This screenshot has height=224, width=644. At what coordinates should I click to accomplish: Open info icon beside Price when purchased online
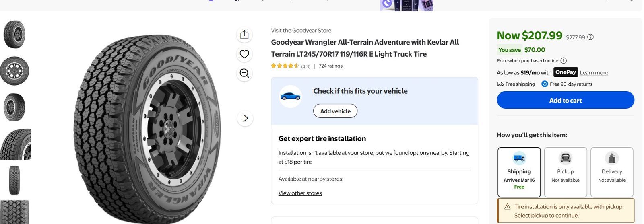563,61
